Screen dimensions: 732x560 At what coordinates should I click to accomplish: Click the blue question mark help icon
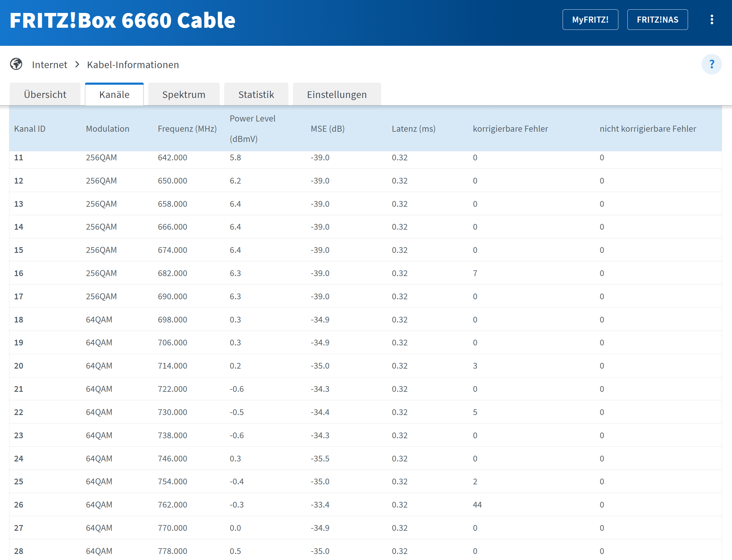tap(712, 64)
